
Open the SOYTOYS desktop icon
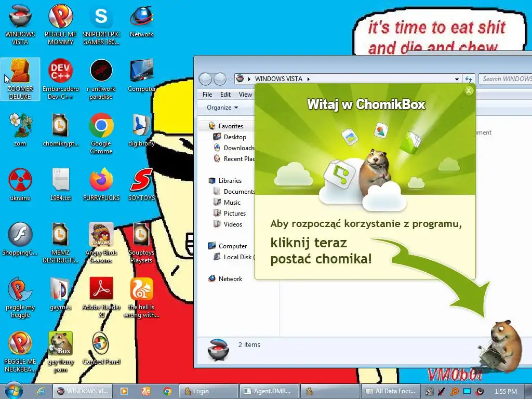pyautogui.click(x=141, y=184)
